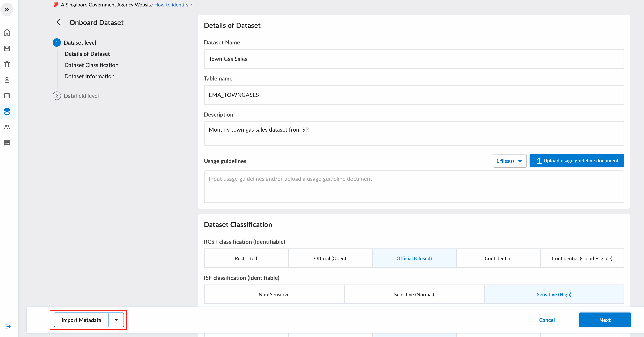Open the briefcase icon in sidebar
Viewport: 644px width, 337px height.
point(7,64)
